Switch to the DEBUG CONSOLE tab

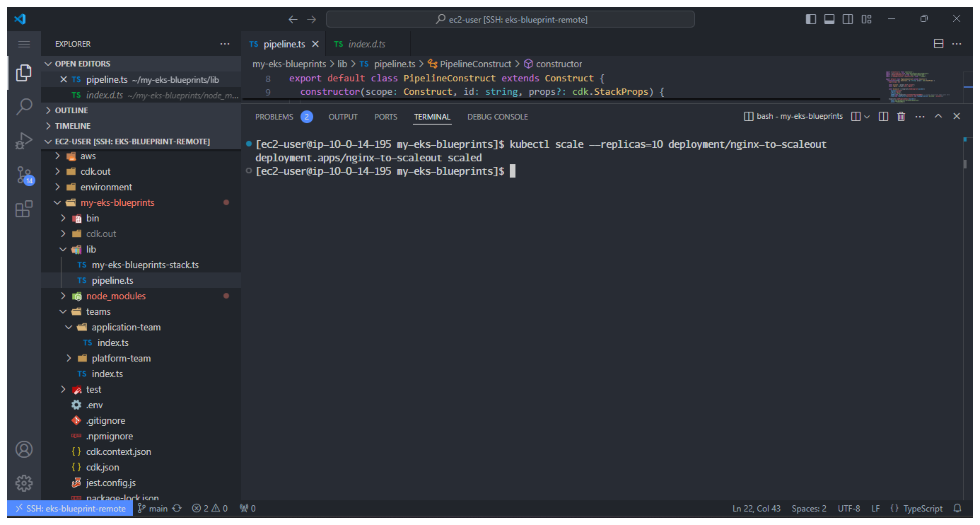point(497,117)
